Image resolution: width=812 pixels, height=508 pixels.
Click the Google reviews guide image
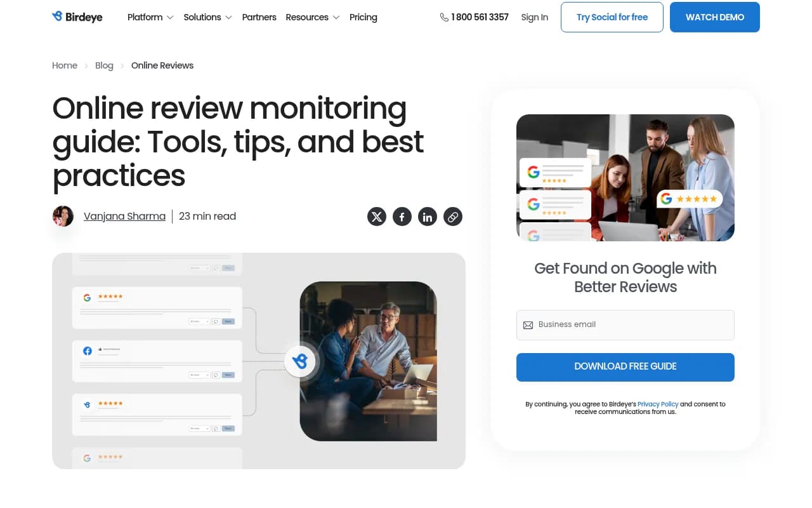click(625, 178)
